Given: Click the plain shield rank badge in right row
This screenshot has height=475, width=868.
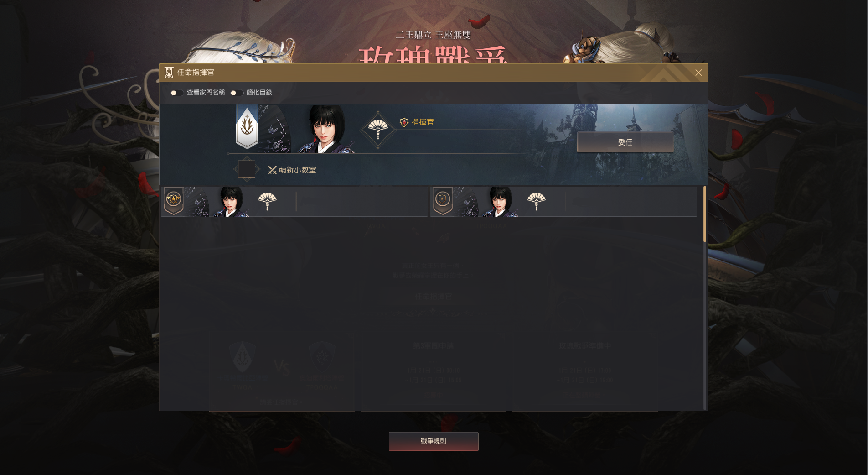Looking at the screenshot, I should [x=443, y=201].
